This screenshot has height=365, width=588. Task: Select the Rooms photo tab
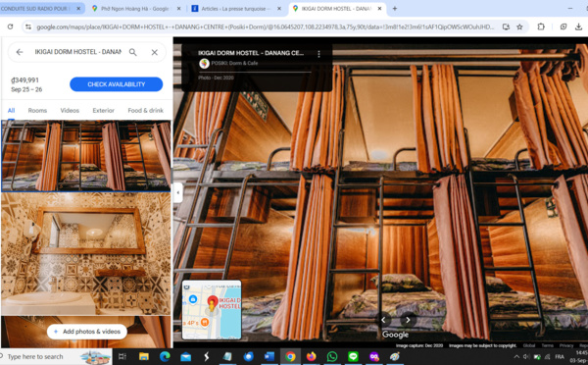(x=37, y=111)
